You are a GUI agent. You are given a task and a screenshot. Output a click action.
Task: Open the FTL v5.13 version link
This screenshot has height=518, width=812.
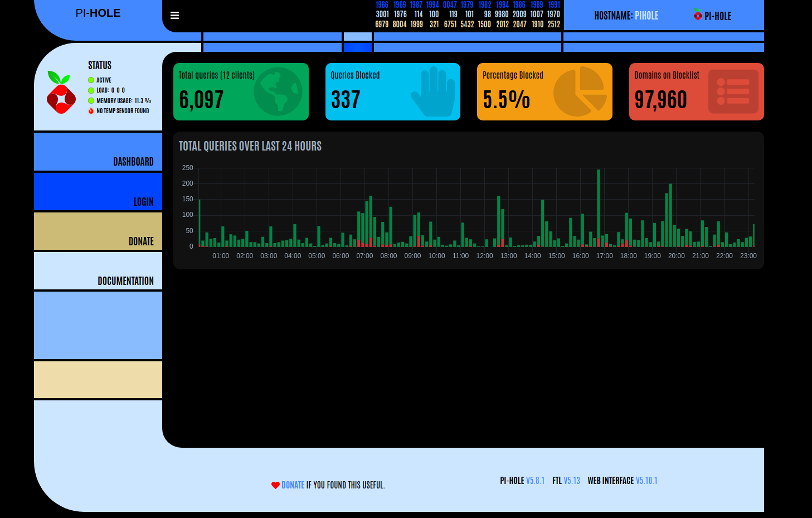(x=572, y=481)
